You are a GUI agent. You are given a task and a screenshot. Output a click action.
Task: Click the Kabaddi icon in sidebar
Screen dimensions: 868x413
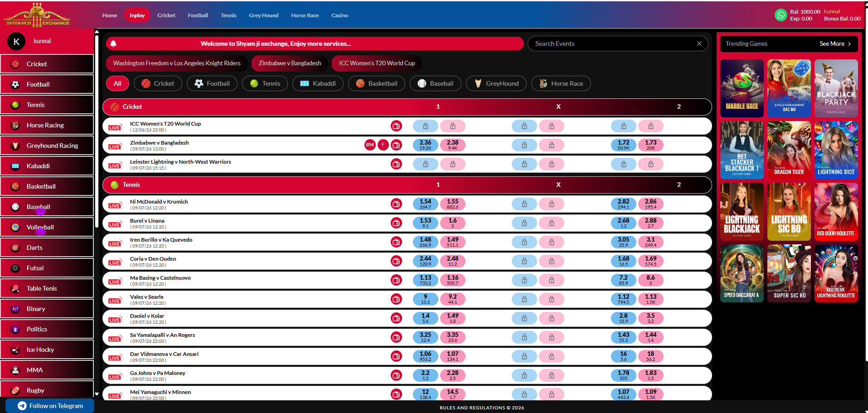[15, 166]
